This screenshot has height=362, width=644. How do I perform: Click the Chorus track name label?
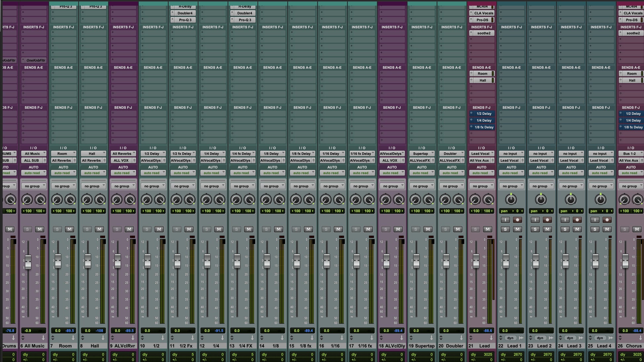633,346
